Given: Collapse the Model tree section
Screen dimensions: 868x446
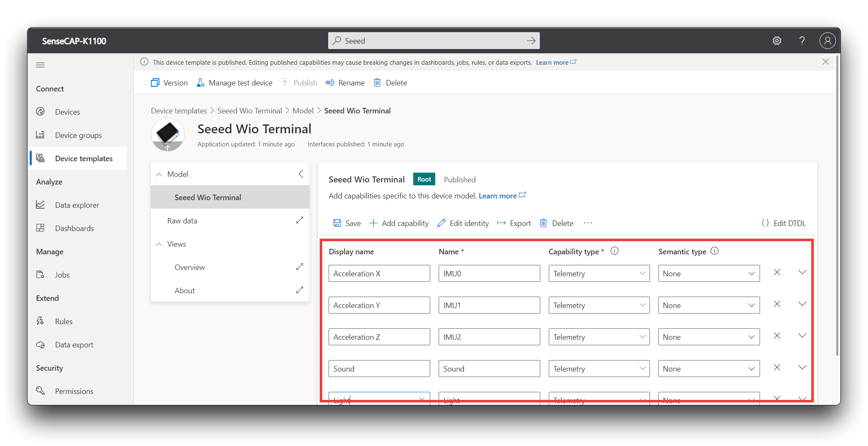Looking at the screenshot, I should (159, 174).
